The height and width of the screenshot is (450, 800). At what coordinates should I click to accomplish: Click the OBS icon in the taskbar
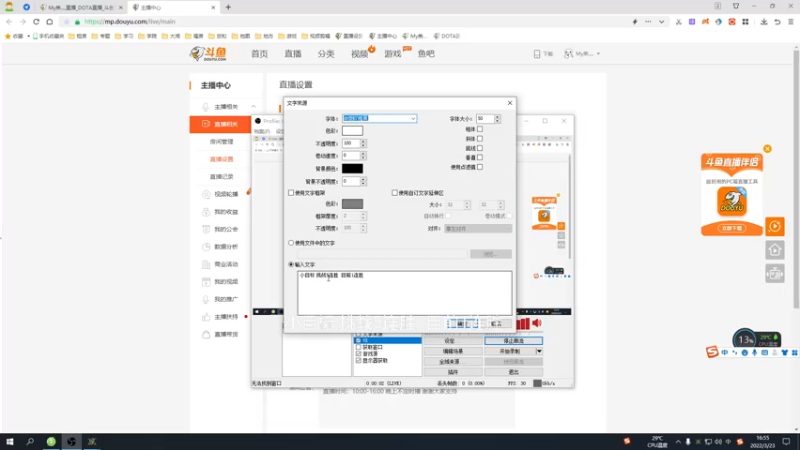point(71,441)
